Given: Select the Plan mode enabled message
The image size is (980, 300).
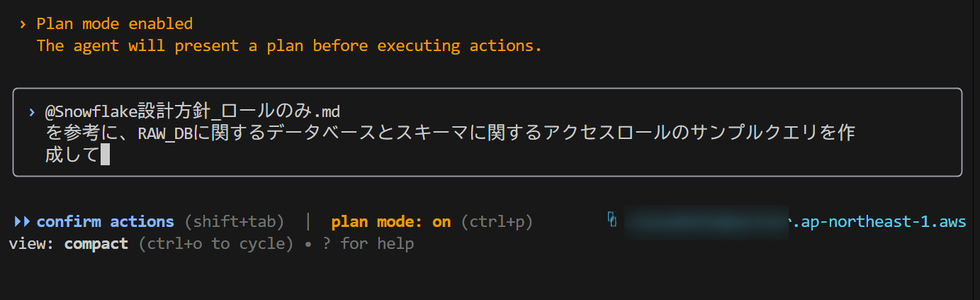Looking at the screenshot, I should pos(115,24).
